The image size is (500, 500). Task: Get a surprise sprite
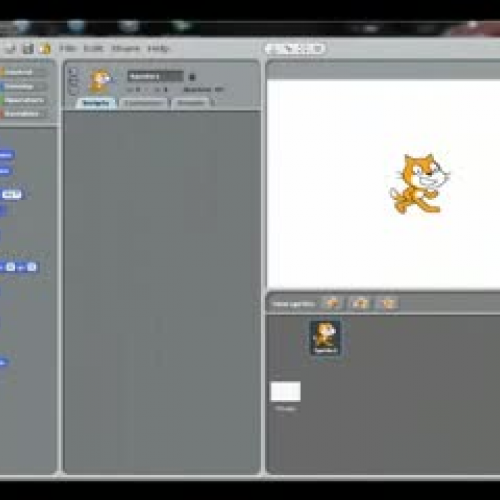click(x=388, y=303)
